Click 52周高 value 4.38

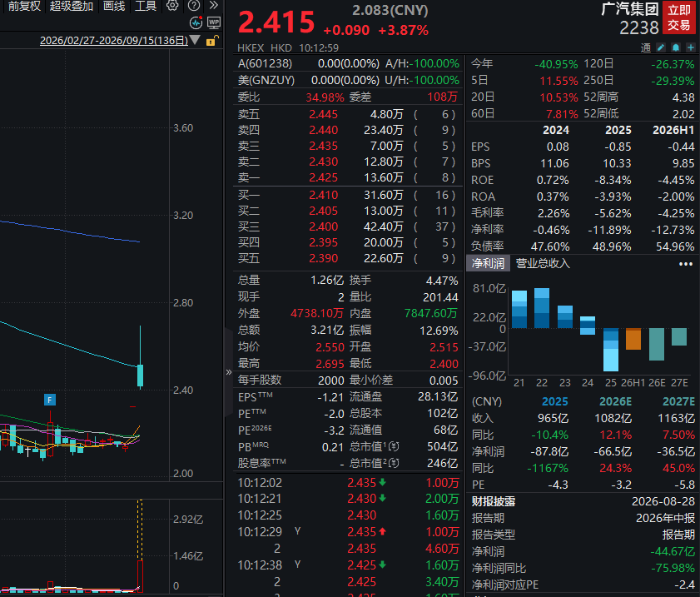[x=683, y=97]
